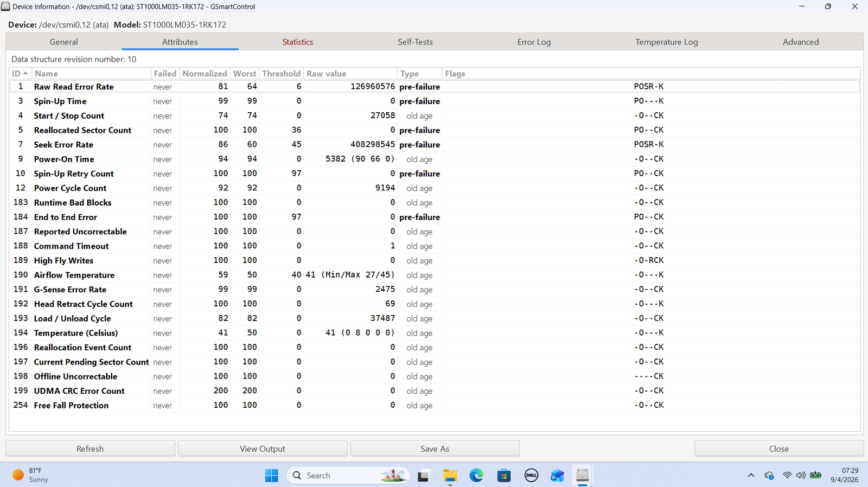Open the Microsoft Store taskbar icon
This screenshot has height=487, width=868.
504,476
